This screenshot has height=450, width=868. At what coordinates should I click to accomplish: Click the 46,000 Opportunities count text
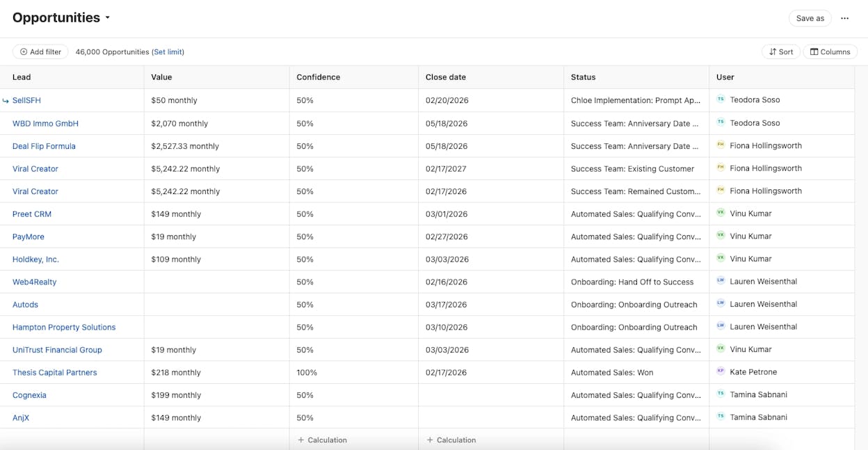112,51
